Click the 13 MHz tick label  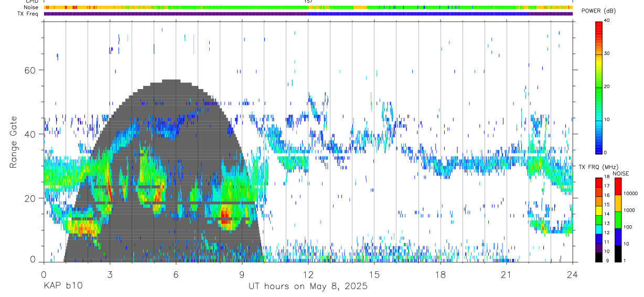point(607,224)
